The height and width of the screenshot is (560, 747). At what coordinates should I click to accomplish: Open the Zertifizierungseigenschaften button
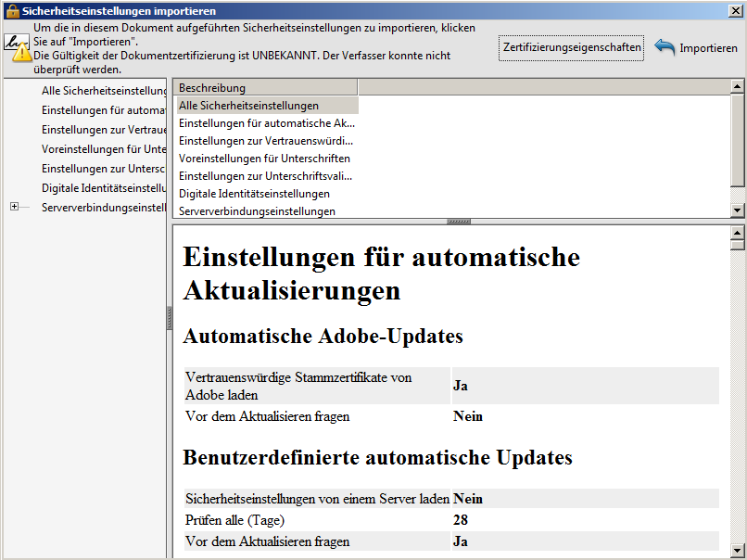click(571, 47)
